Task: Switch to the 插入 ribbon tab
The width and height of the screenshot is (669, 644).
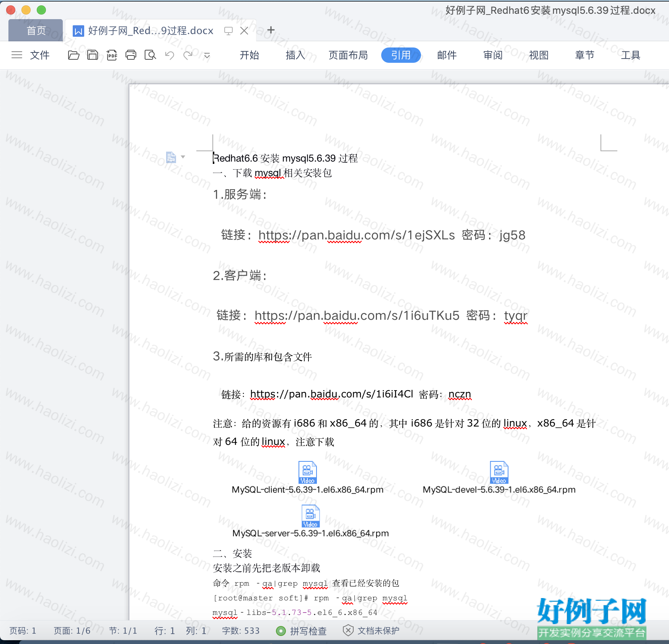Action: point(295,55)
